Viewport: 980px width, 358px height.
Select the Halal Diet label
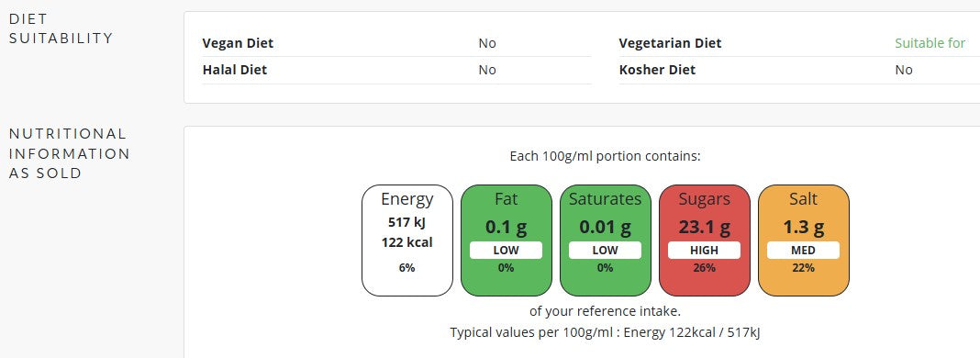[234, 70]
